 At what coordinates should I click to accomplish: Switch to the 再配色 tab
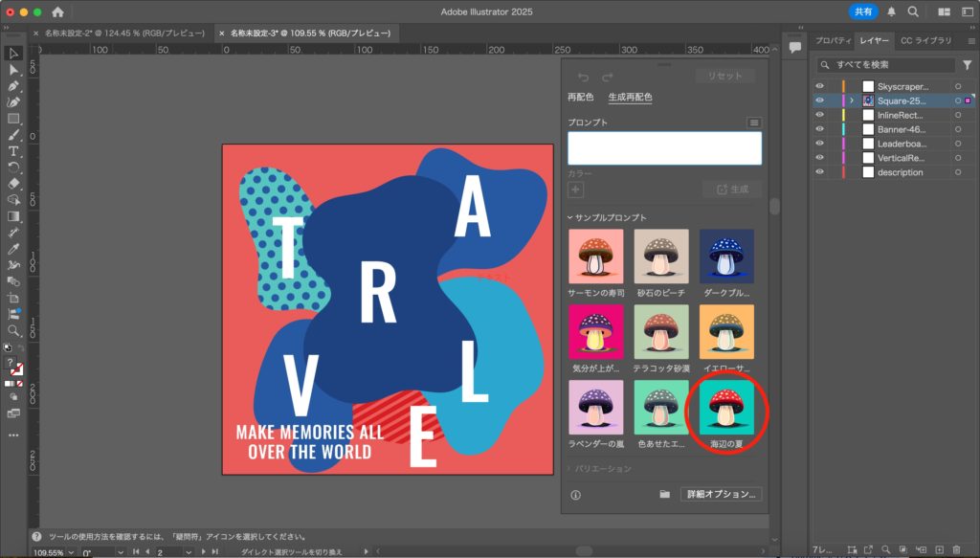point(580,97)
